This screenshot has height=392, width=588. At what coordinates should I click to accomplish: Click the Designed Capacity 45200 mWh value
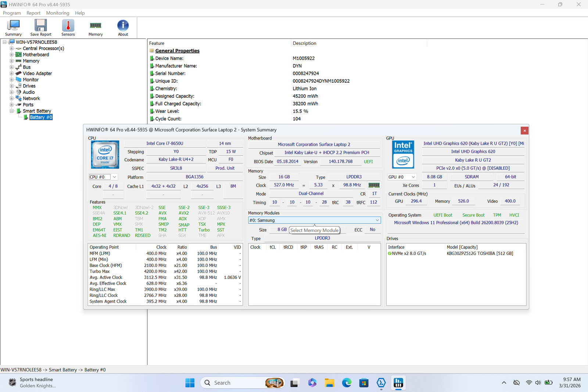(305, 96)
